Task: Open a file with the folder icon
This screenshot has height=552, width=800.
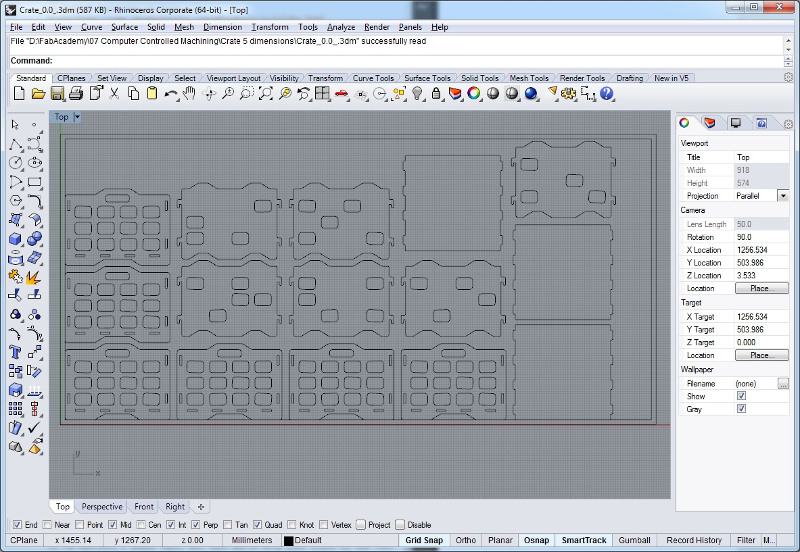Action: [38, 93]
